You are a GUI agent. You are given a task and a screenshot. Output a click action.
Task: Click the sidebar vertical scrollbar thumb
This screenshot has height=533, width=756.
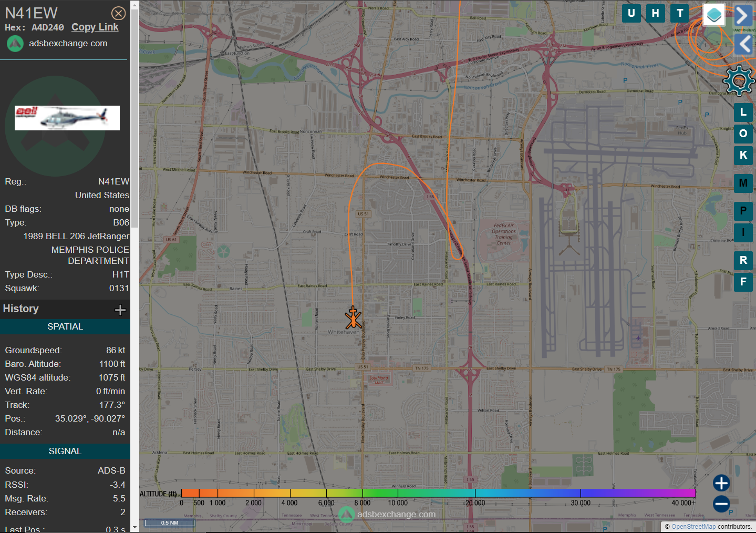tap(134, 119)
